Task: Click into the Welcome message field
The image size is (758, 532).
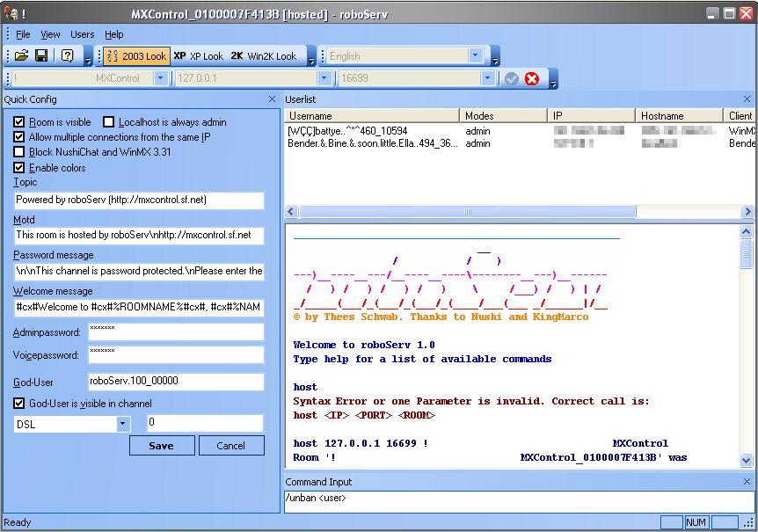Action: pos(139,307)
